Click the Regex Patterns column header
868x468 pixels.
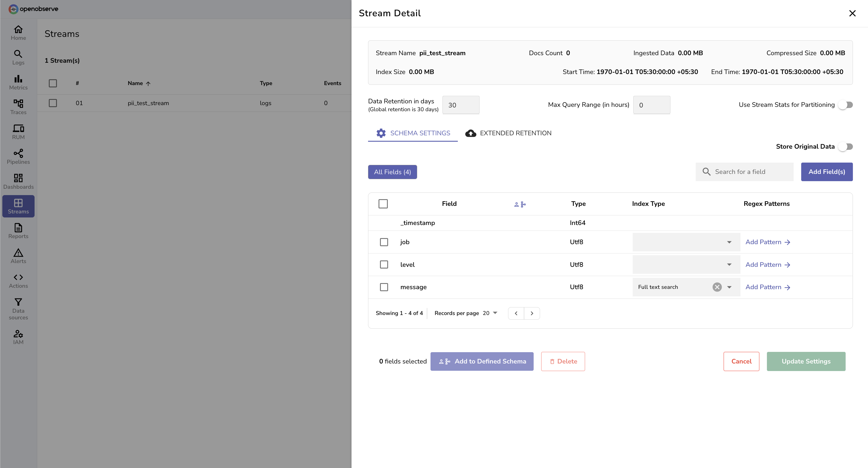tap(767, 204)
